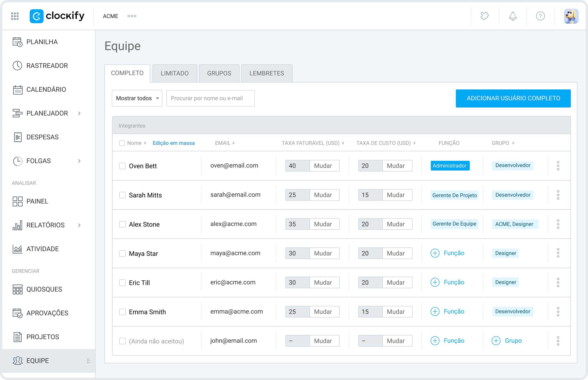The image size is (588, 380).
Task: Sort by the Taxa Faturável column arrows
Action: 344,143
